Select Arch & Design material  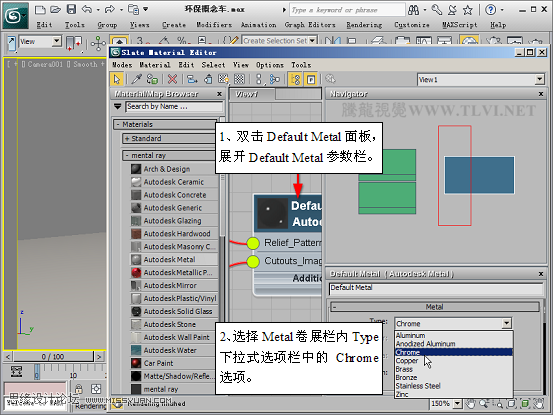174,169
